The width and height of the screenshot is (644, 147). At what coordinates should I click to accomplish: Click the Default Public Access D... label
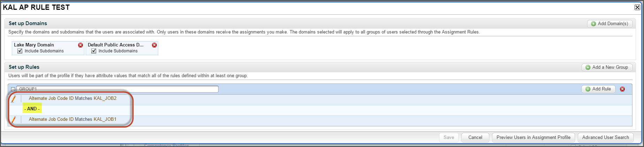(116, 45)
